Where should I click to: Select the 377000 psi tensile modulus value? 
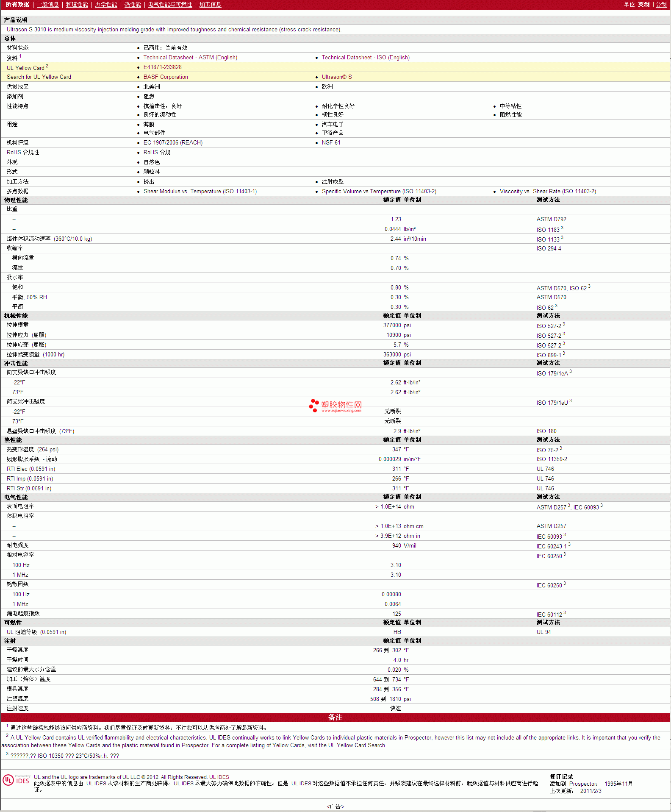pyautogui.click(x=397, y=325)
